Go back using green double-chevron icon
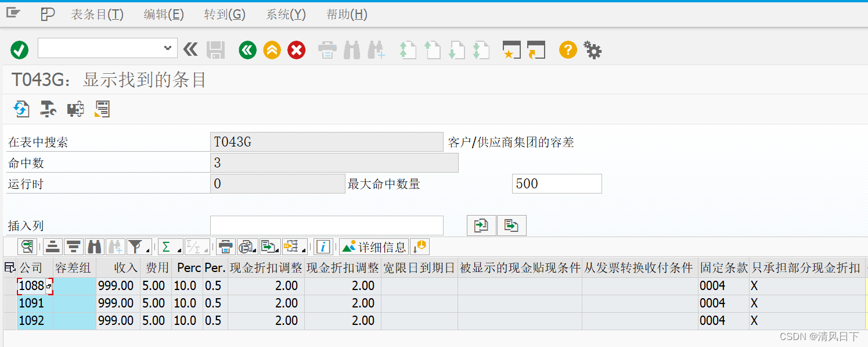This screenshot has height=347, width=868. pos(247,50)
